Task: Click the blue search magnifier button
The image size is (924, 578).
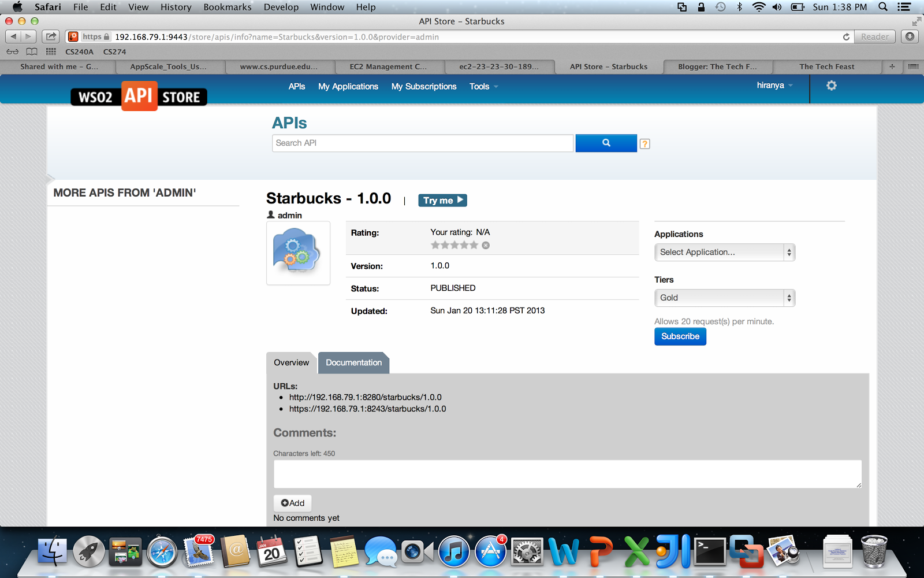Action: click(x=605, y=143)
